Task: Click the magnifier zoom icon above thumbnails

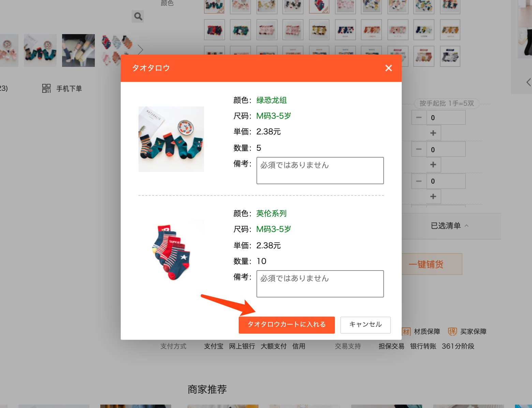Action: coord(138,16)
